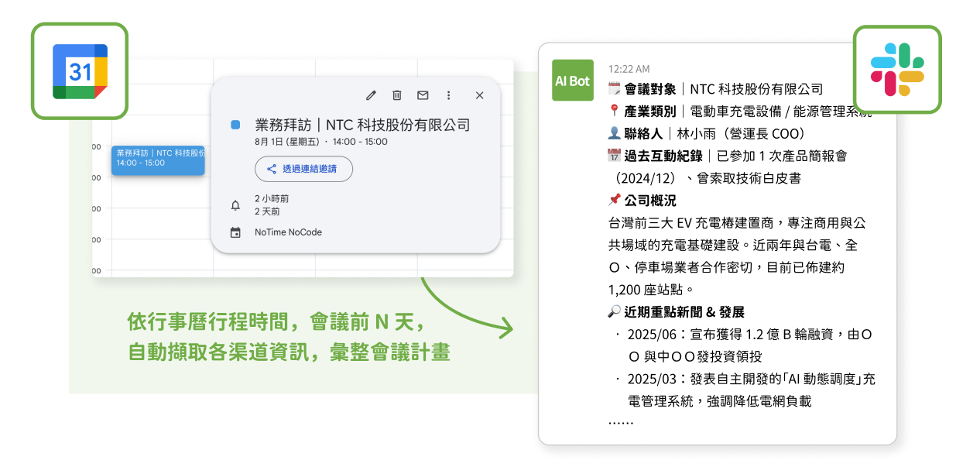Email guests via the envelope icon
This screenshot has width=980, height=474.
423,95
